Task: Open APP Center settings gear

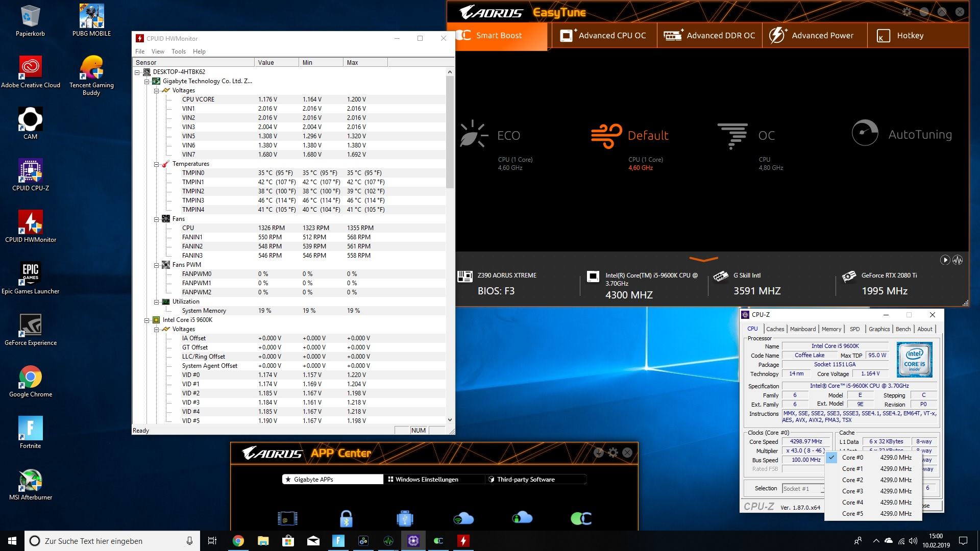Action: [x=613, y=453]
